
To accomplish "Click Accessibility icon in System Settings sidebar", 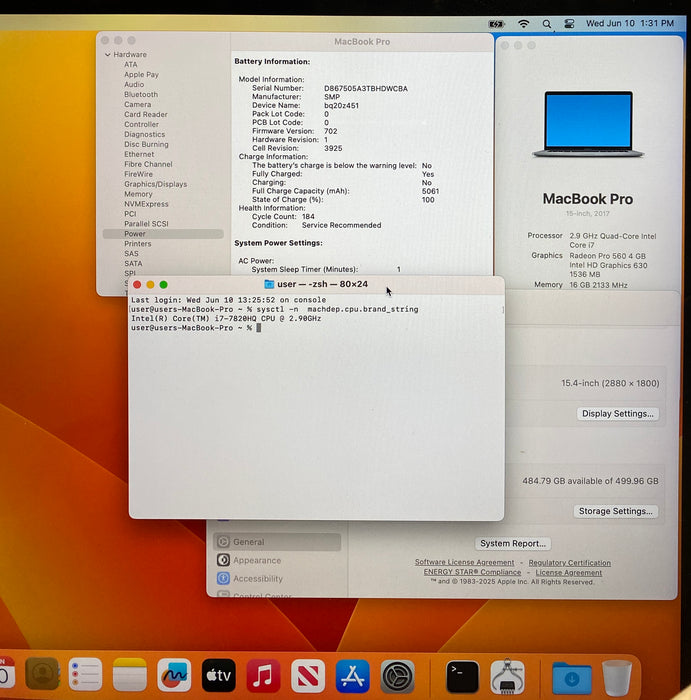I will pos(223,578).
